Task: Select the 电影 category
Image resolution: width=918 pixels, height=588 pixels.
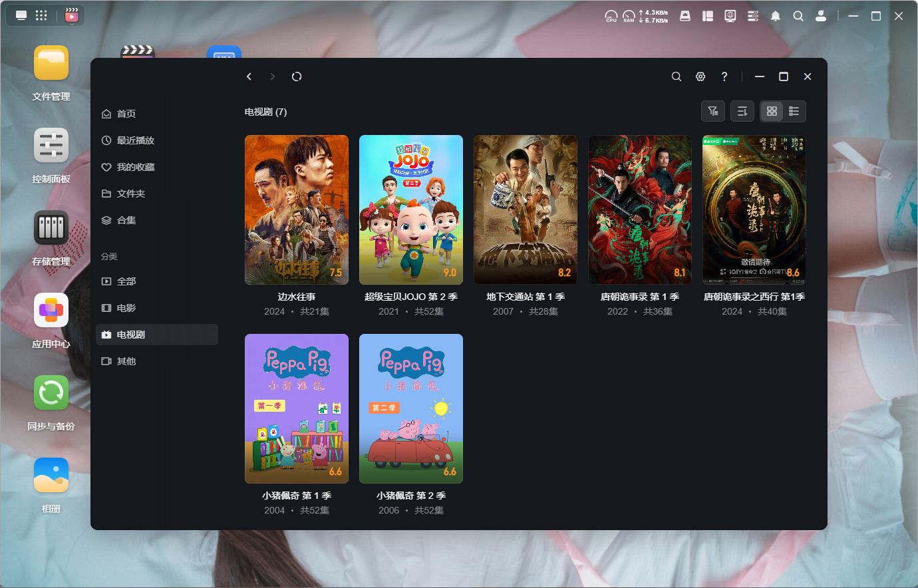Action: 157,308
